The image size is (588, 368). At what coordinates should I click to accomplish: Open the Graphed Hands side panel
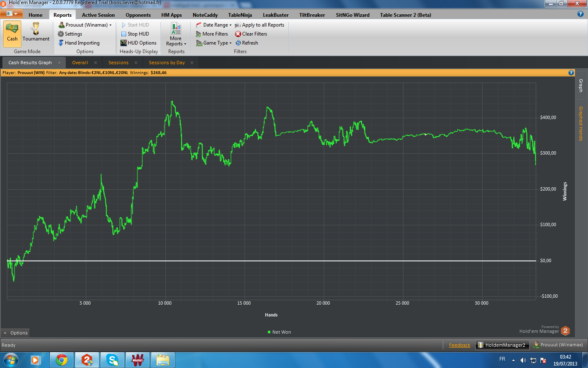pos(581,123)
